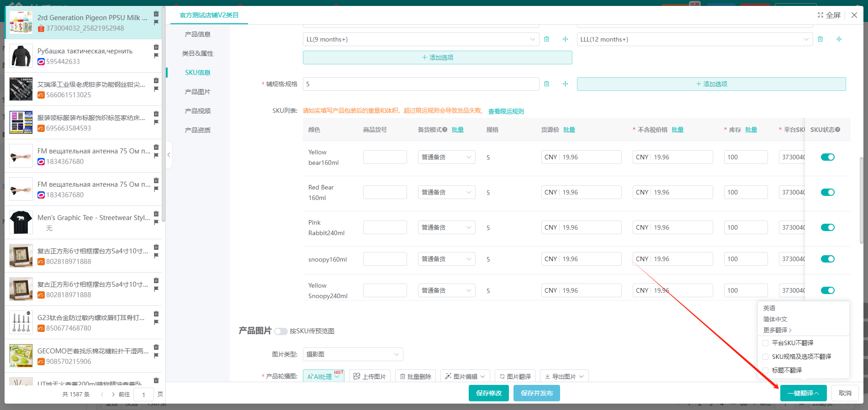
Task: Flag the Рубашка тактическая product in list
Action: coord(156,56)
